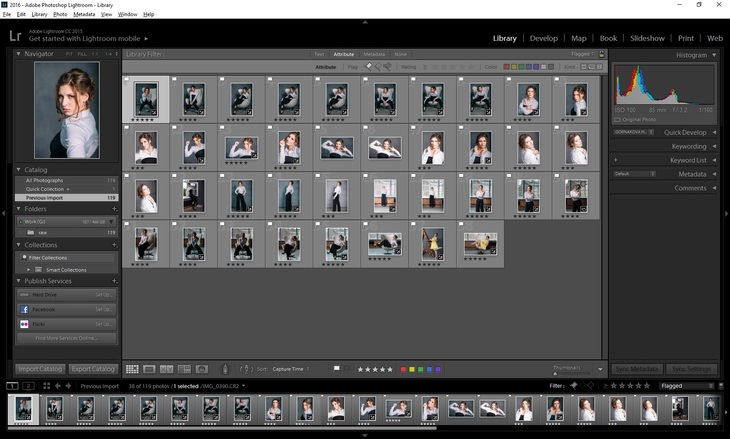The image size is (730, 439).
Task: Add new collection with Collections plus icon
Action: tap(114, 245)
